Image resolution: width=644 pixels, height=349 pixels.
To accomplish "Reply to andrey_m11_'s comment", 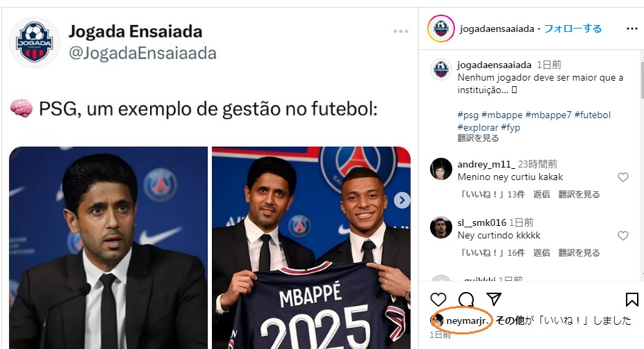I will click(x=541, y=195).
